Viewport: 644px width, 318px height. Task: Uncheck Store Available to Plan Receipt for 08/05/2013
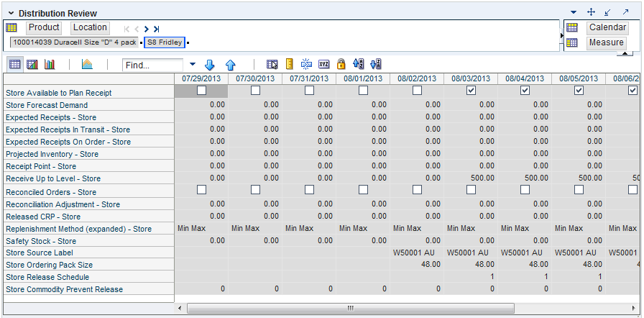click(579, 91)
